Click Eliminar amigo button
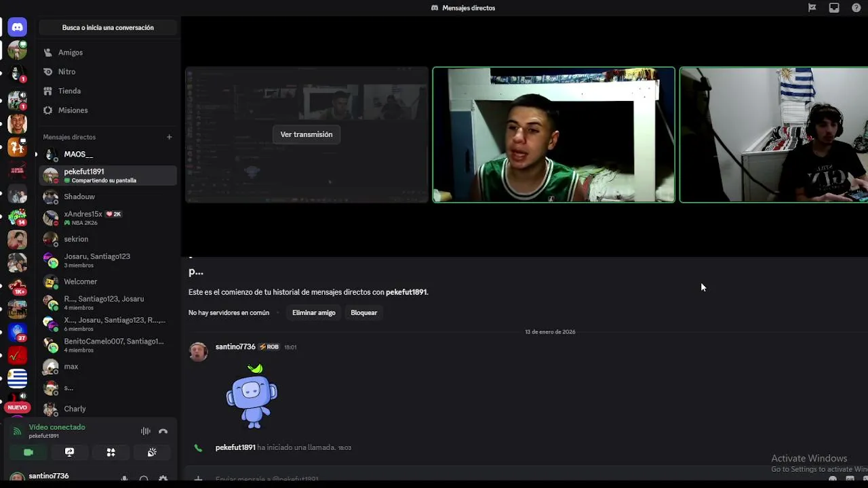 (x=314, y=312)
